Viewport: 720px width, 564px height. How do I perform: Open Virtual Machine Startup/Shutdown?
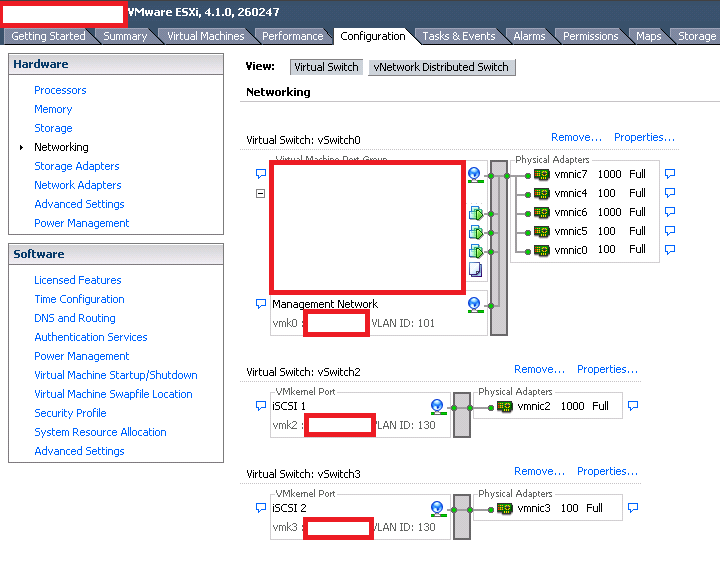pos(116,375)
